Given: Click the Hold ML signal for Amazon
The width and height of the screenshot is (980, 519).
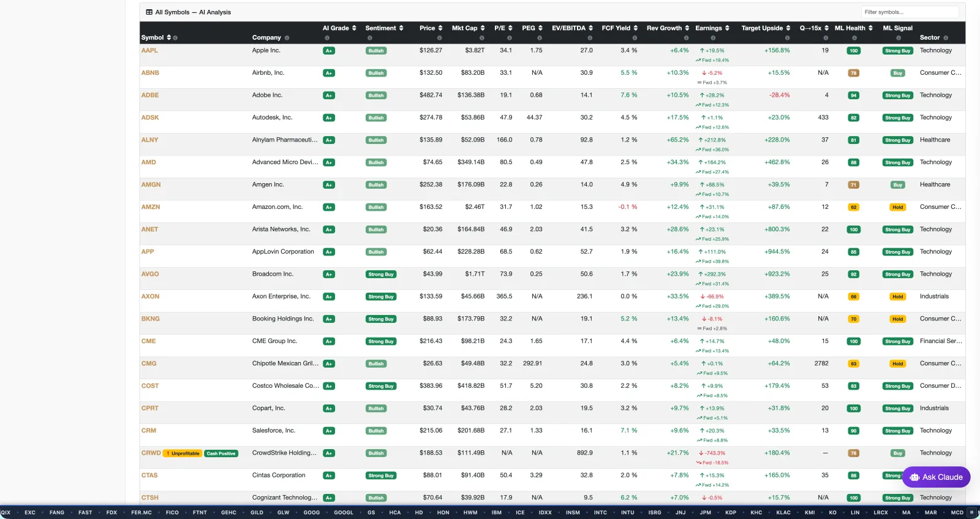Looking at the screenshot, I should 898,207.
